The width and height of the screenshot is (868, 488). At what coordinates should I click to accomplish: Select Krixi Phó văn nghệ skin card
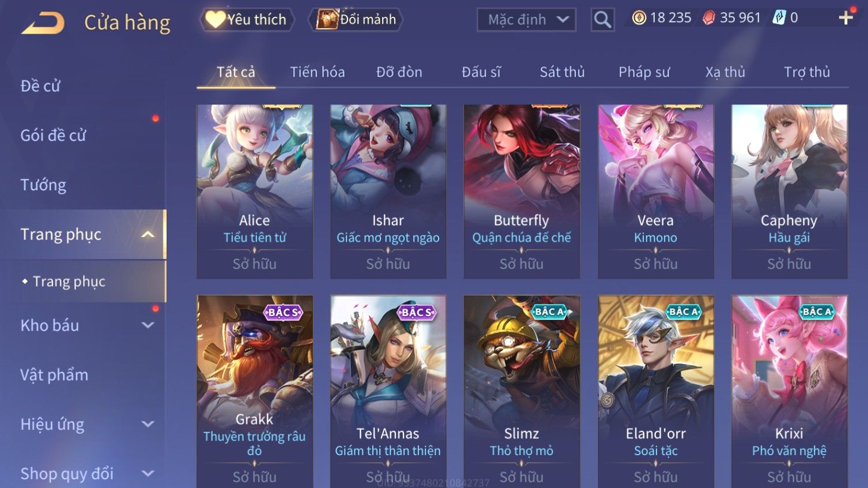[789, 392]
